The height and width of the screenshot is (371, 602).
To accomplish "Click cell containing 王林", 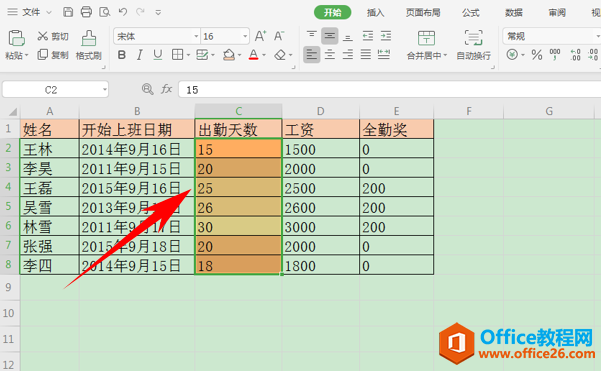I will [49, 149].
